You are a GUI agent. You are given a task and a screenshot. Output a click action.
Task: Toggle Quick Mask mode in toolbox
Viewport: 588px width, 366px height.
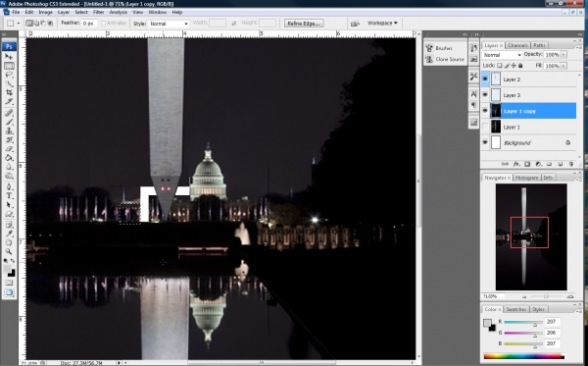9,283
